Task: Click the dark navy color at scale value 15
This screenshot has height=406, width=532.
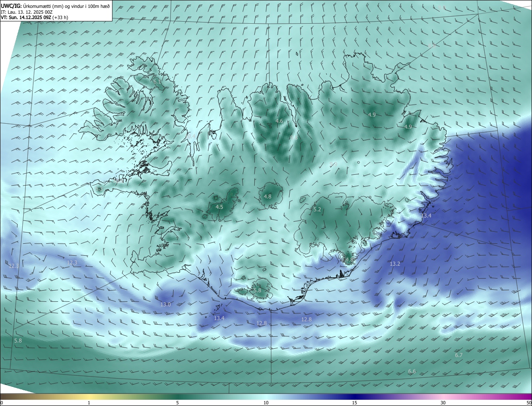Action: [355, 397]
